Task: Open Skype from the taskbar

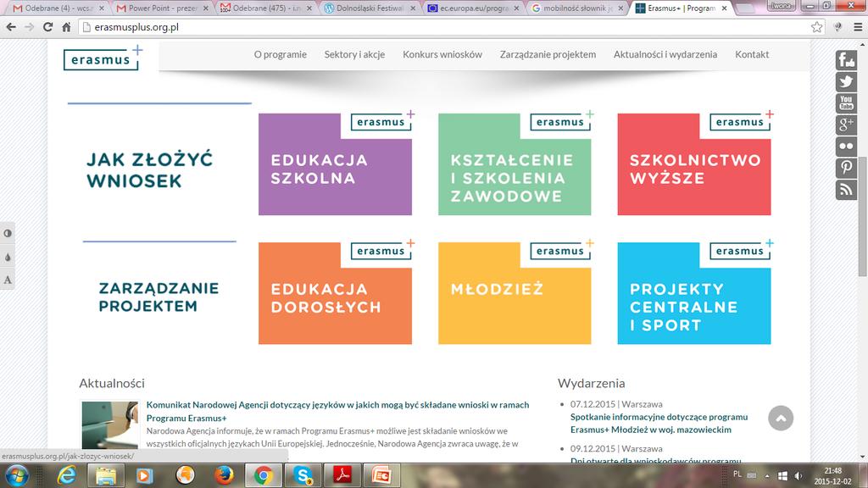Action: pyautogui.click(x=303, y=476)
